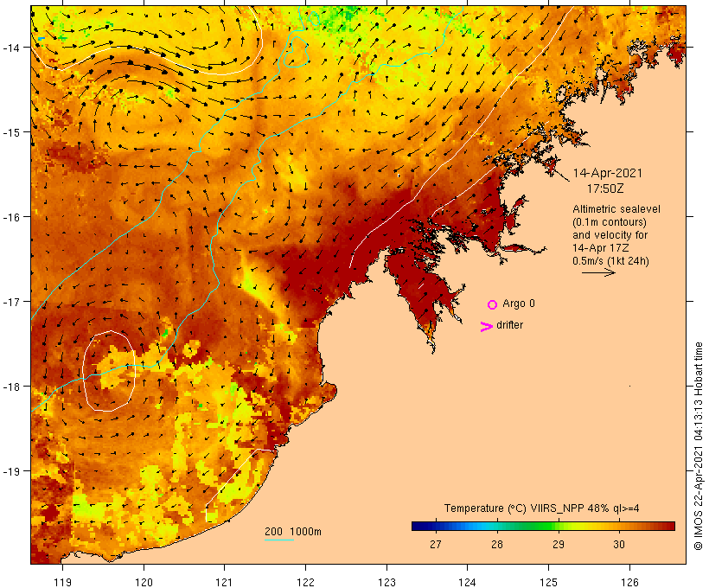This screenshot has height=588, width=709.
Task: Click the cyan 200 m contour legend line
Action: 278,540
